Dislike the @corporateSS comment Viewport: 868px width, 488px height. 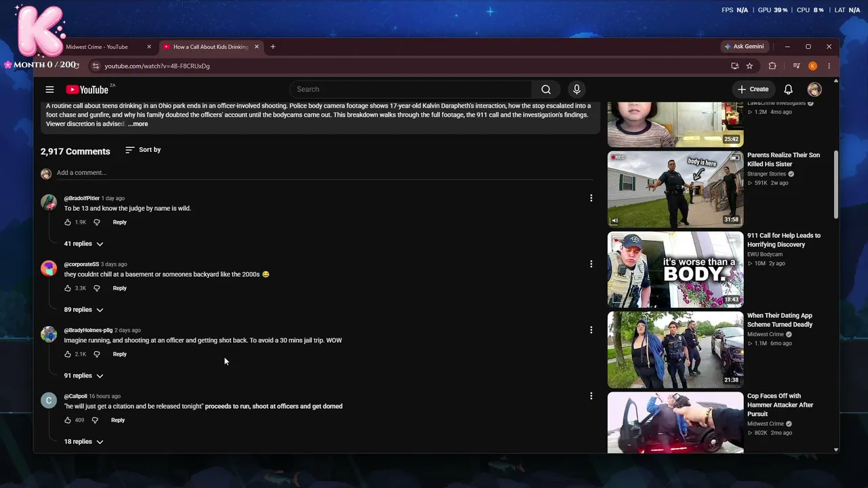click(96, 288)
